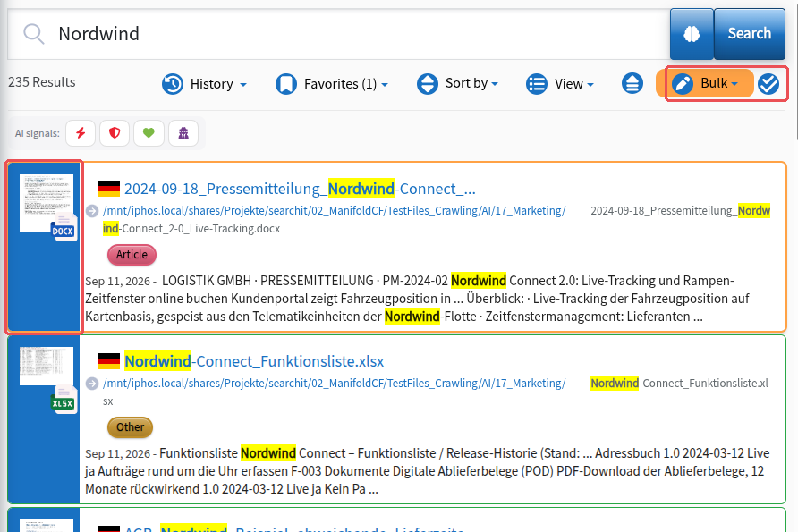
Task: Click the golden Other tag
Action: point(130,427)
